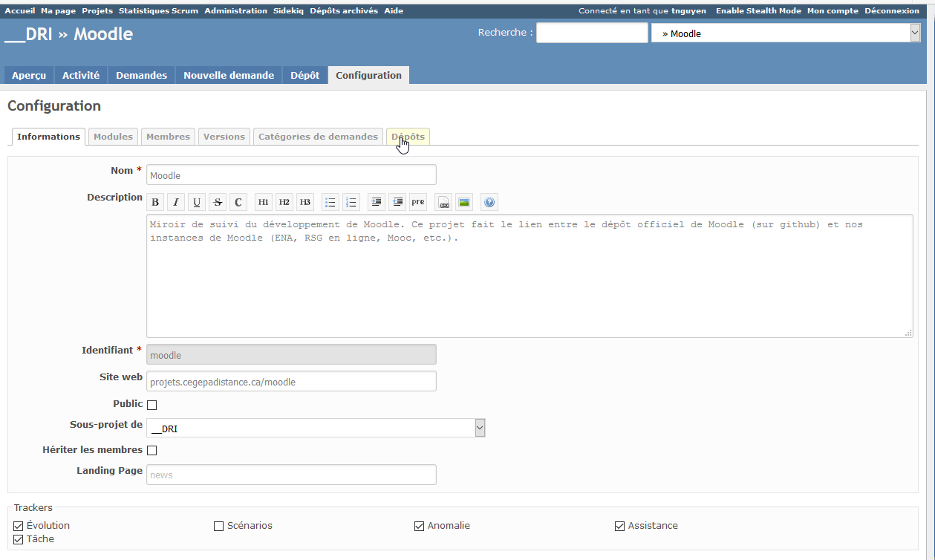Open Statistiques Scrum in top menu
Viewport: 935px width, 560px height.
point(158,11)
